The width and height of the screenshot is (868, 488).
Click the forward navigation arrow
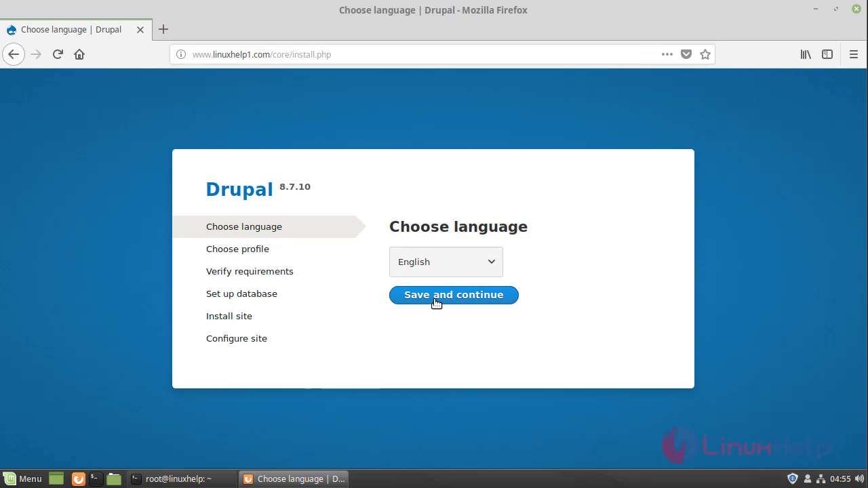[36, 54]
